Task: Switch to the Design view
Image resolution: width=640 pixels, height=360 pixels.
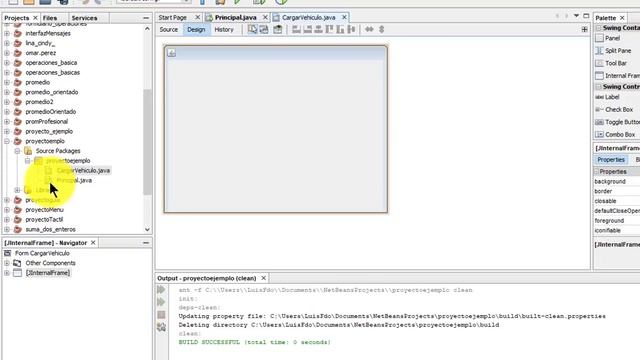Action: click(x=196, y=29)
